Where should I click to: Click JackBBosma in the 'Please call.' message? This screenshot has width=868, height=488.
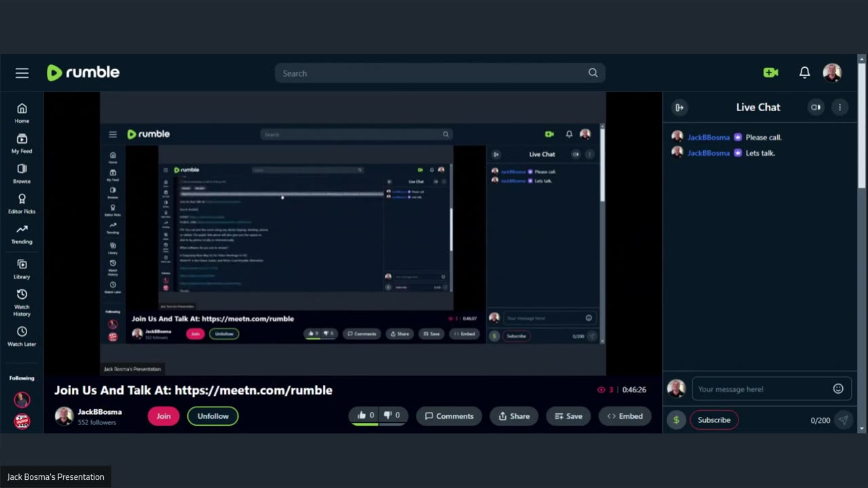tap(709, 137)
